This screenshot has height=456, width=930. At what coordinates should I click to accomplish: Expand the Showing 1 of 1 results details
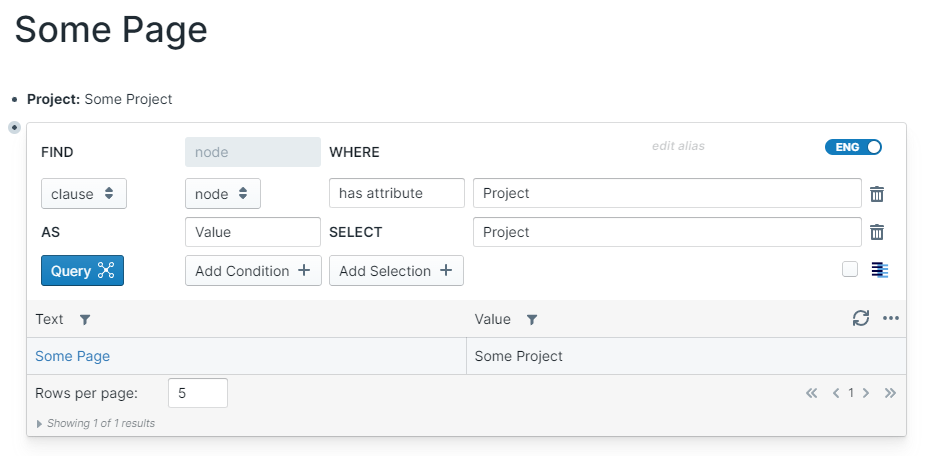coord(40,424)
